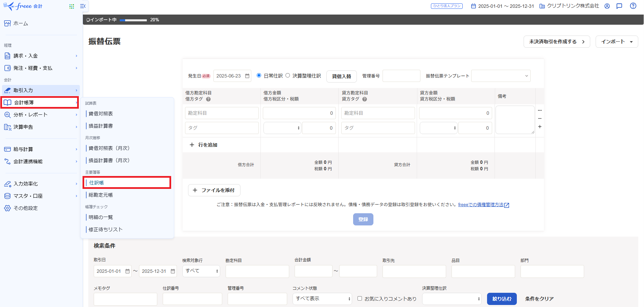Expand 会計帳簿 sidebar menu
This screenshot has width=644, height=307.
[x=40, y=103]
